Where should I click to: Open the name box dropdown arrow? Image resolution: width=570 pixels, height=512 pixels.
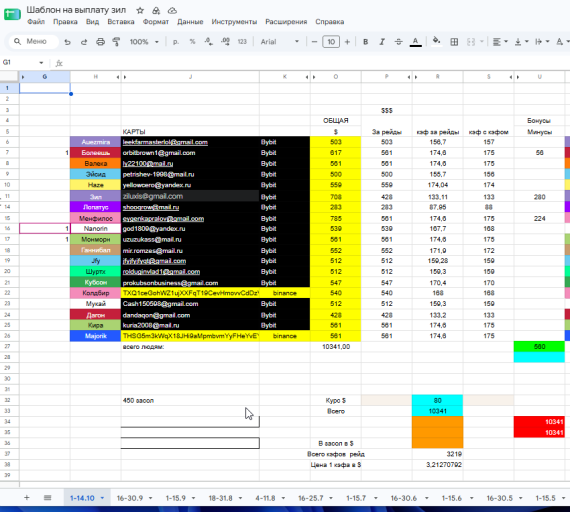click(x=41, y=63)
